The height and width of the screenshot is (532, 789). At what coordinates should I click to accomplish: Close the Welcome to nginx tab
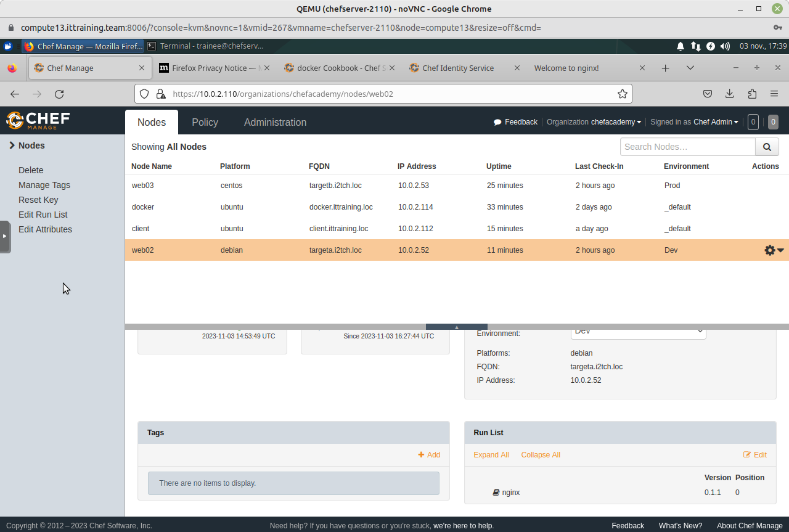pyautogui.click(x=642, y=68)
